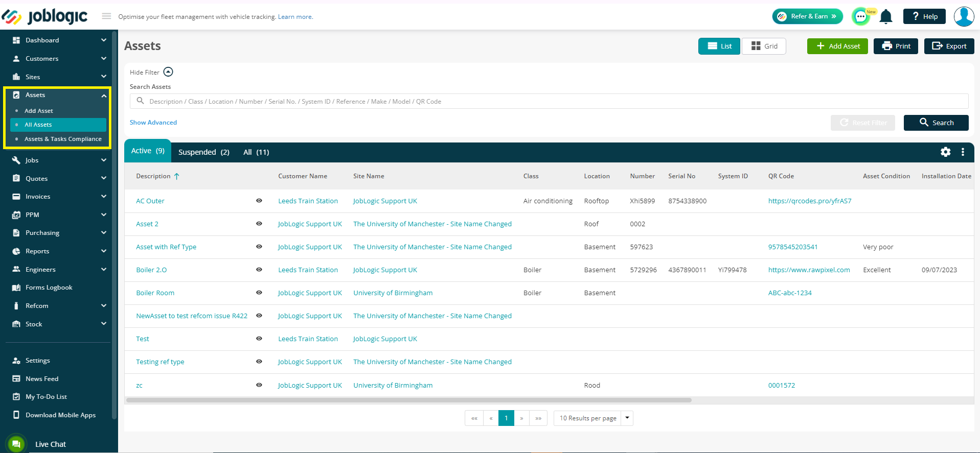Expand the Customers menu chevron
Viewport: 980px width, 453px height.
click(104, 59)
